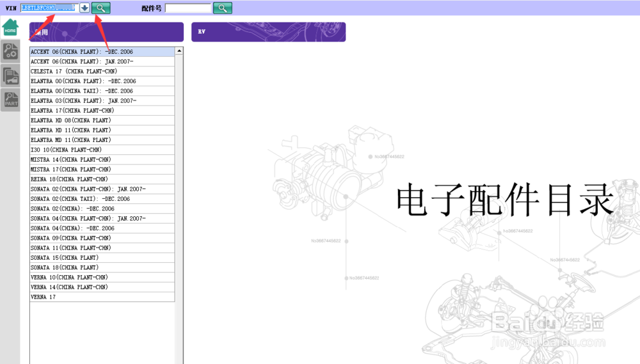The width and height of the screenshot is (640, 364).
Task: Click the list scrollbar up arrow
Action: [x=179, y=51]
